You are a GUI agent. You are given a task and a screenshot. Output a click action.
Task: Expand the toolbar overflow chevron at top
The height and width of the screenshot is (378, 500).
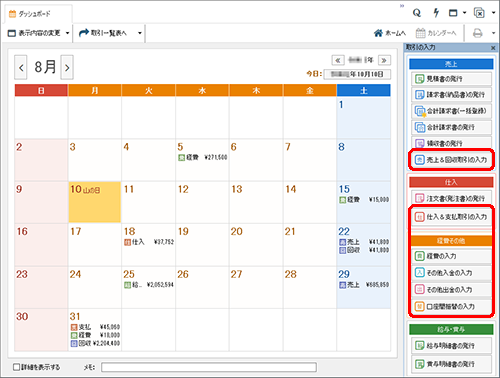[402, 6]
